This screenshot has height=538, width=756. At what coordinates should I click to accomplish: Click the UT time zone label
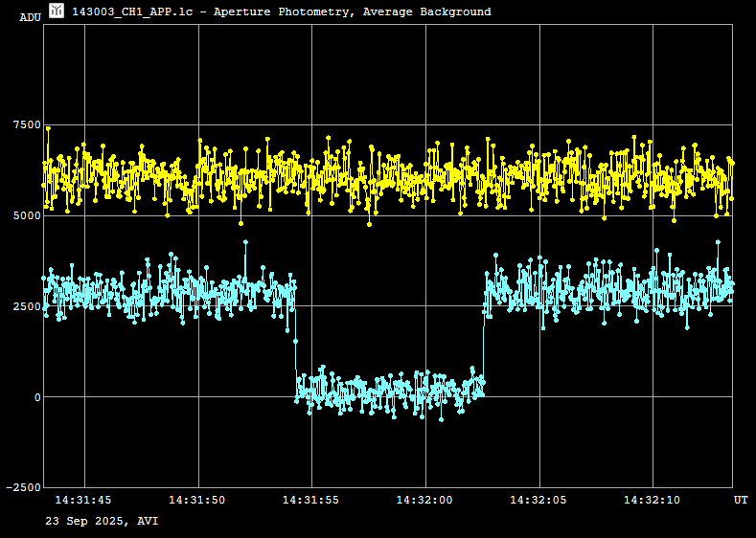pyautogui.click(x=741, y=500)
